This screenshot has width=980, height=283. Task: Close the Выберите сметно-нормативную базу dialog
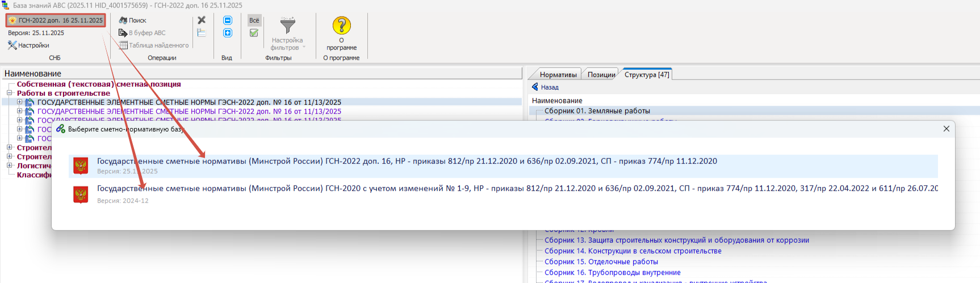[947, 129]
